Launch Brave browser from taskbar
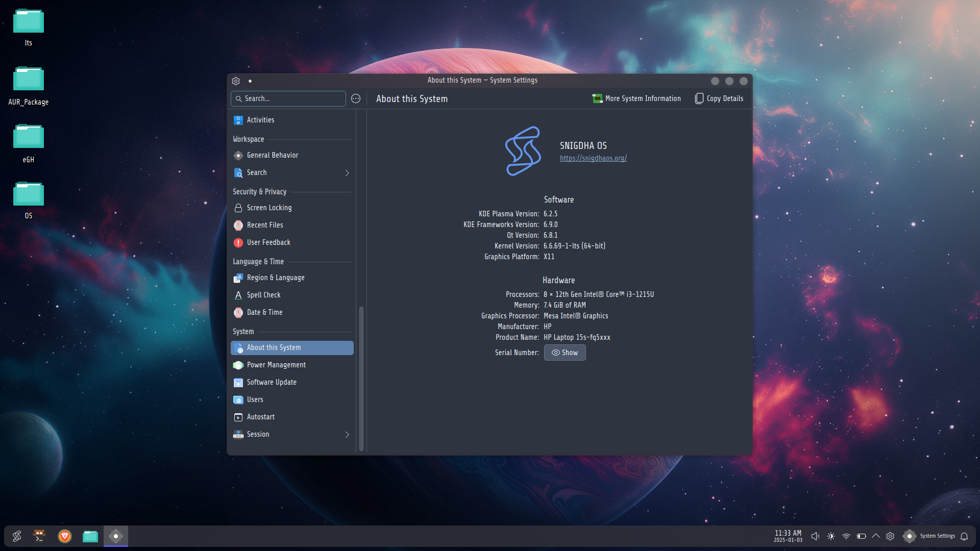The width and height of the screenshot is (980, 551). pos(65,536)
